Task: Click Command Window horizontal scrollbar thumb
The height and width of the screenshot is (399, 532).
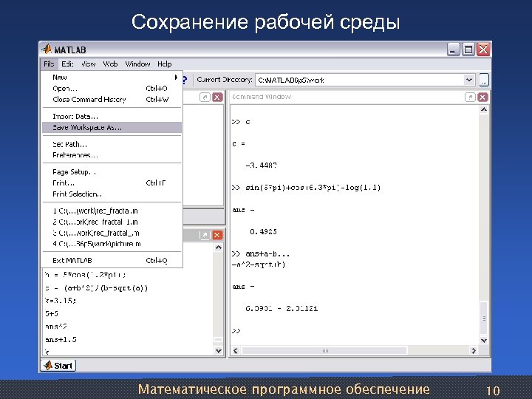Action: [x=324, y=351]
